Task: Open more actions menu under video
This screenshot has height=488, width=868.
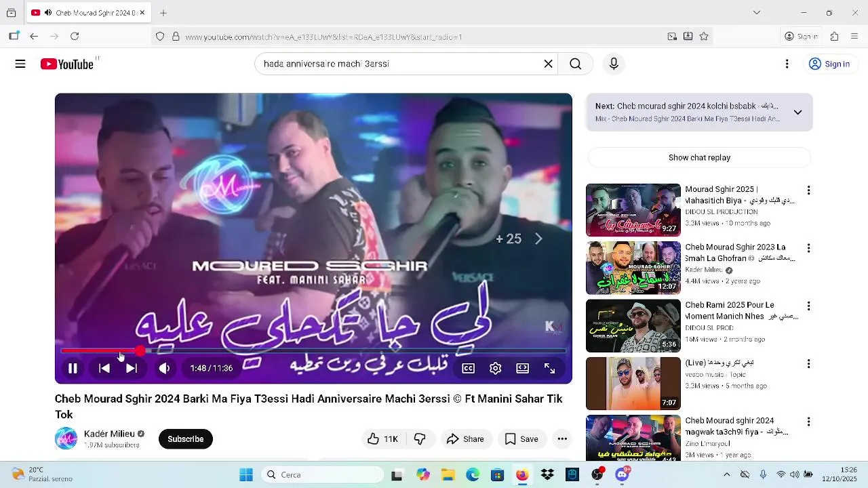Action: pos(562,439)
